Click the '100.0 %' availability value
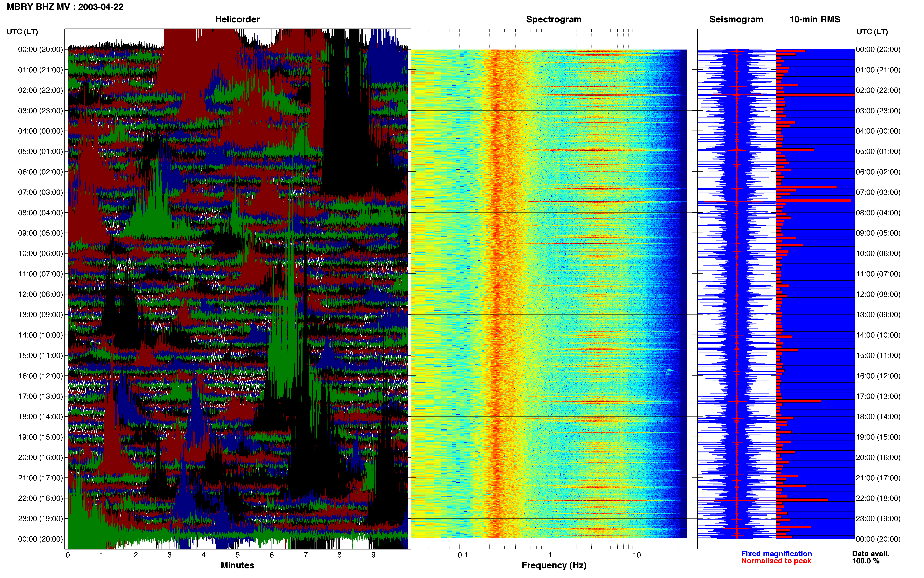The image size is (924, 578). point(865,561)
